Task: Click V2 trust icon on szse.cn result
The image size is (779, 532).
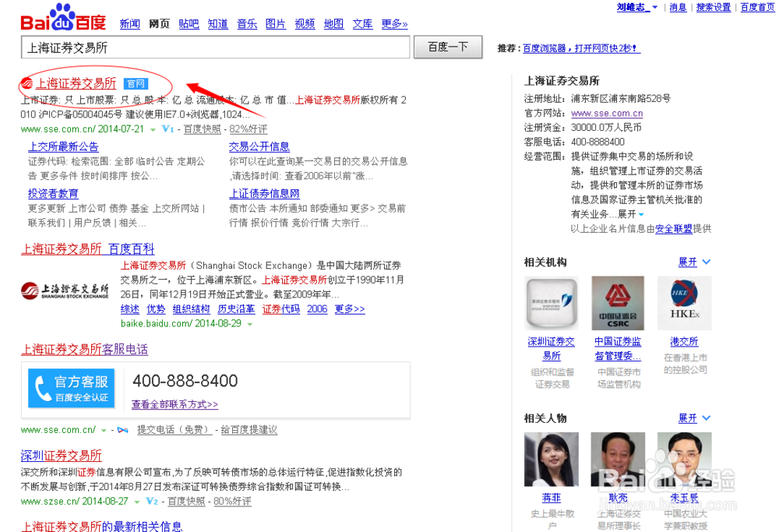Action: pyautogui.click(x=152, y=501)
